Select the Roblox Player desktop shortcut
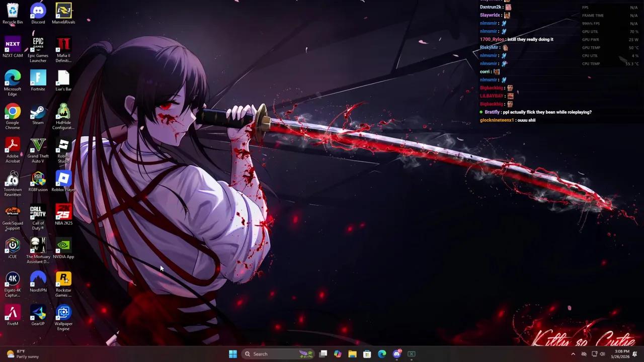This screenshot has height=362, width=644. (63, 182)
